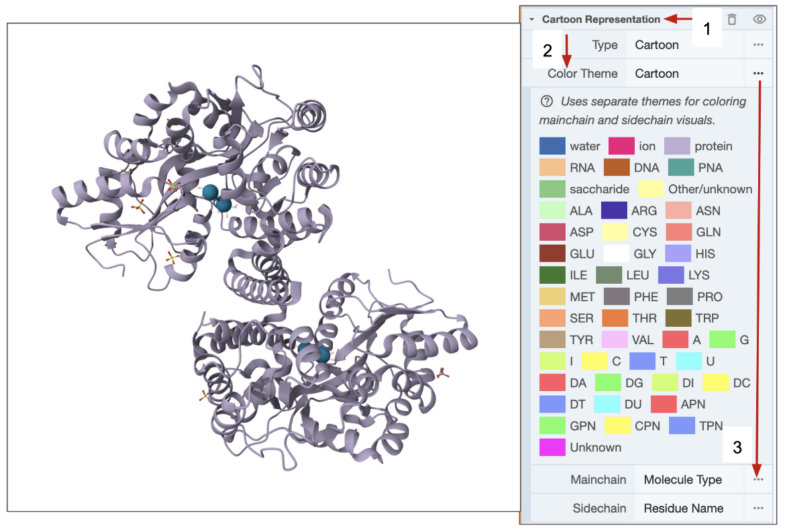Click the help question mark icon
785x532 pixels.
[x=547, y=102]
